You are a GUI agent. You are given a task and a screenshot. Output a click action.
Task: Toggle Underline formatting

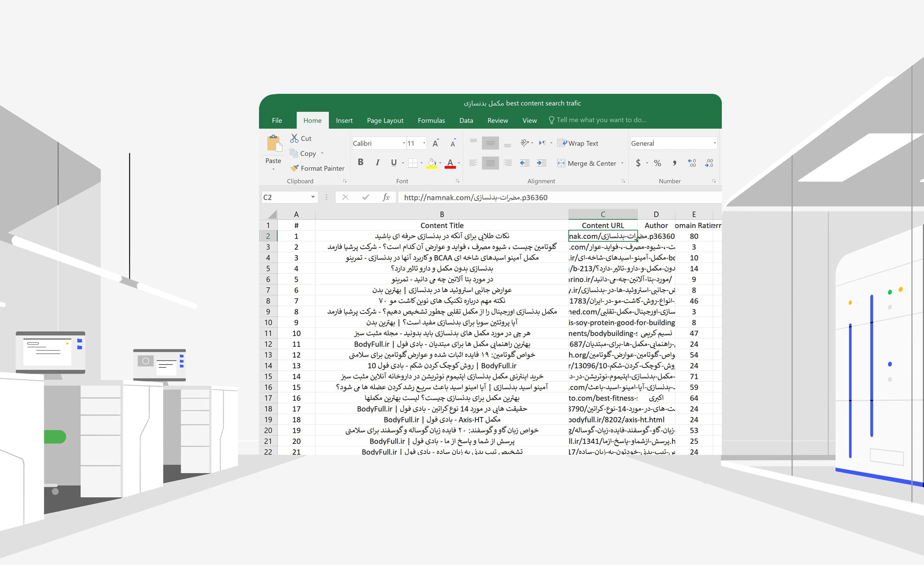click(x=394, y=162)
